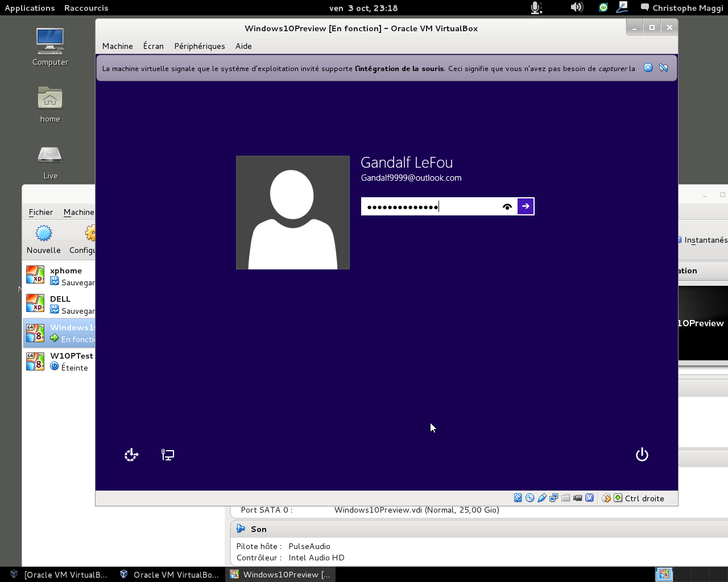Click network adapters status icon
The height and width of the screenshot is (582, 728).
click(x=554, y=498)
